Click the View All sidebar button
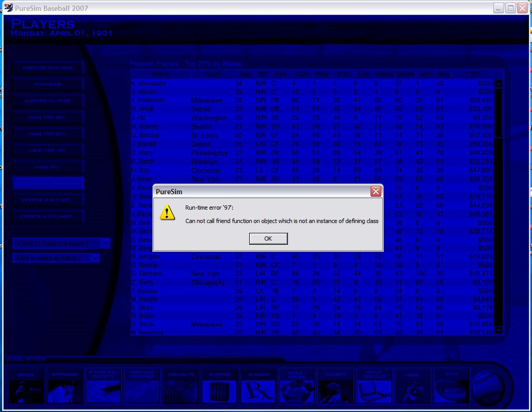This screenshot has height=412, width=532. [x=48, y=167]
